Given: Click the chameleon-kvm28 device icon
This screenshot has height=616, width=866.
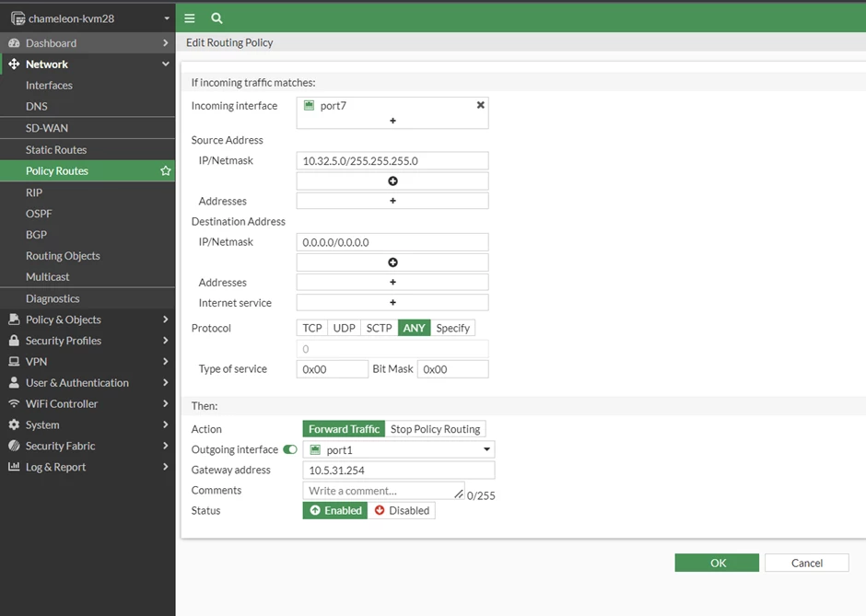Looking at the screenshot, I should click(x=18, y=18).
